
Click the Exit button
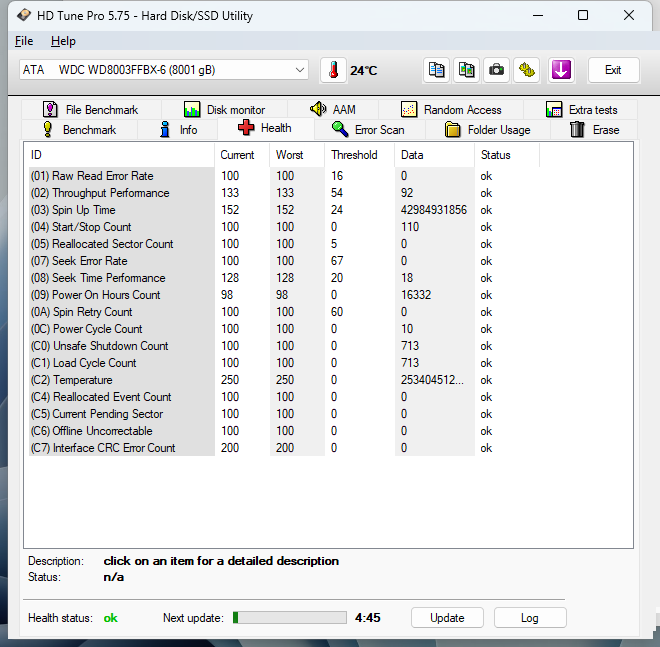613,70
